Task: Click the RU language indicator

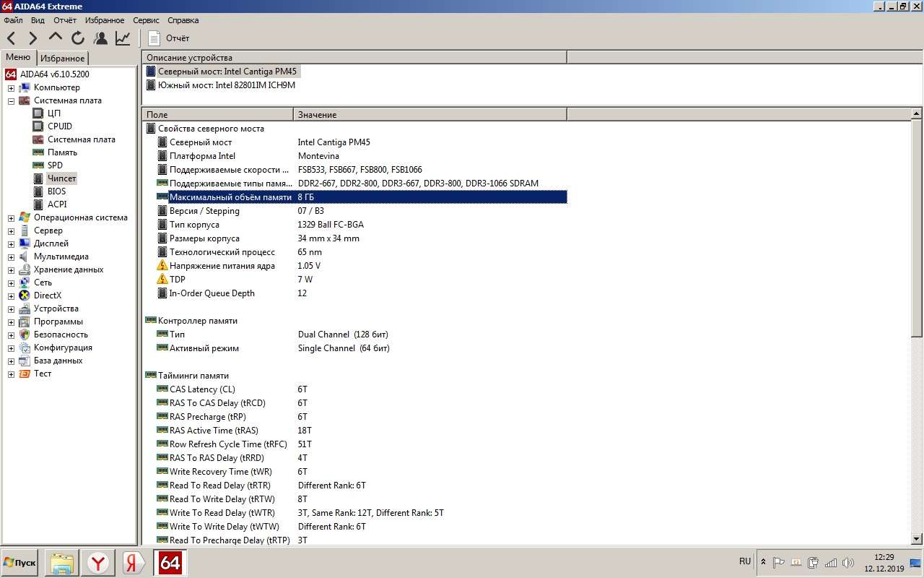Action: tap(745, 561)
